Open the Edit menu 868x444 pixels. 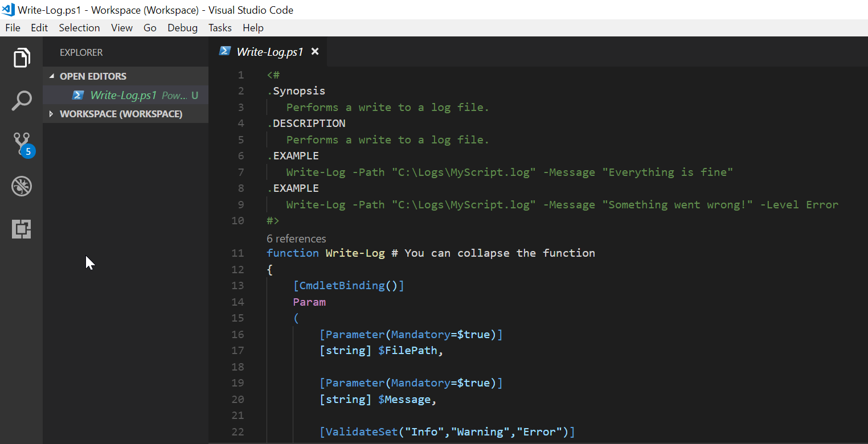click(x=39, y=28)
